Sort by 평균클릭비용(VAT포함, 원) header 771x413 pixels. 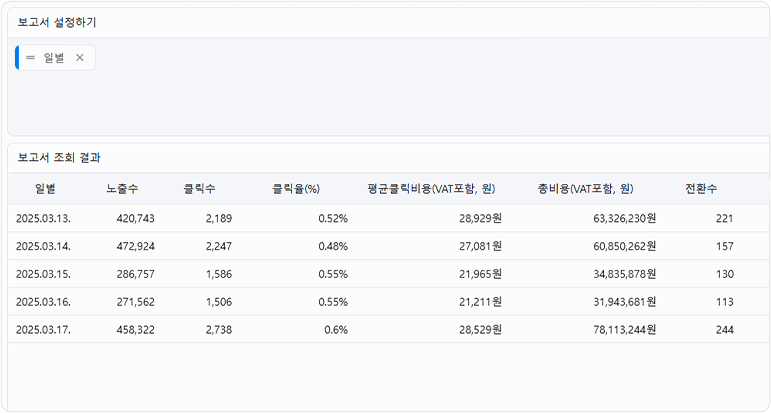coord(431,189)
